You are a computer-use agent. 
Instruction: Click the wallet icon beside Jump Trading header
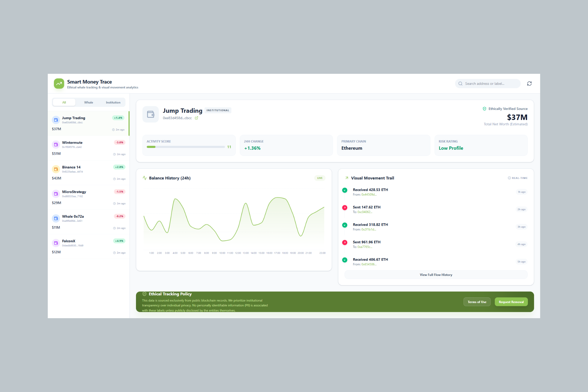[150, 114]
